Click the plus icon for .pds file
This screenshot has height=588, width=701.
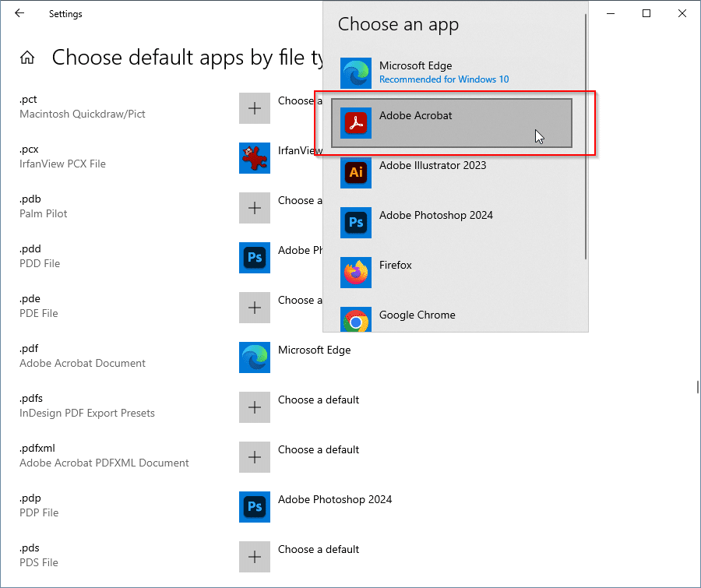(x=255, y=557)
